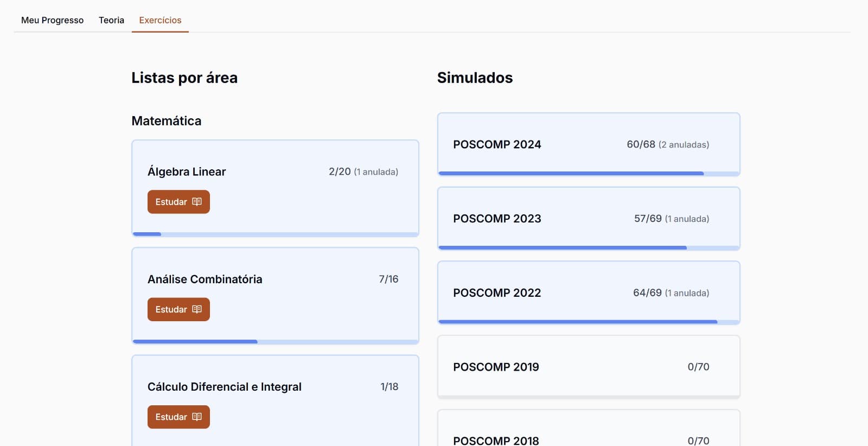The image size is (868, 446).
Task: Click the POSCOMP 2024 progress bar
Action: [588, 174]
